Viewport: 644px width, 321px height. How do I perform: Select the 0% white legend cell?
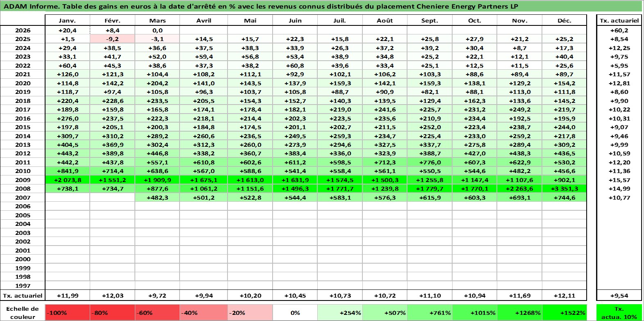[295, 312]
